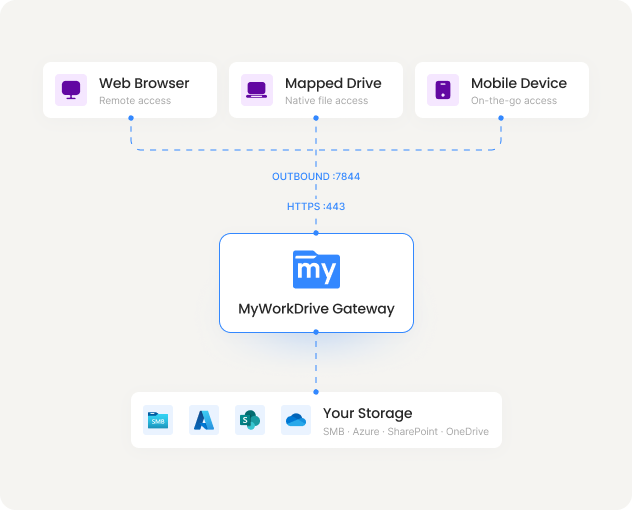
Task: Select the Mapped Drive heading
Action: (333, 83)
